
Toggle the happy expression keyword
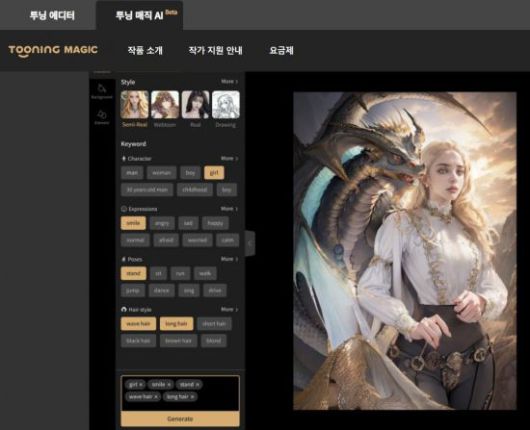click(x=215, y=223)
